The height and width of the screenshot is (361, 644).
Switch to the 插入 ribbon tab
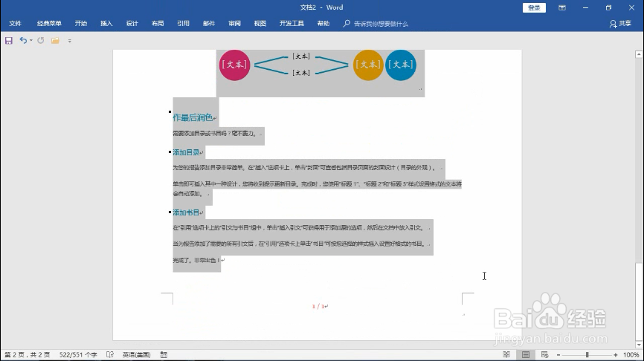tap(106, 23)
